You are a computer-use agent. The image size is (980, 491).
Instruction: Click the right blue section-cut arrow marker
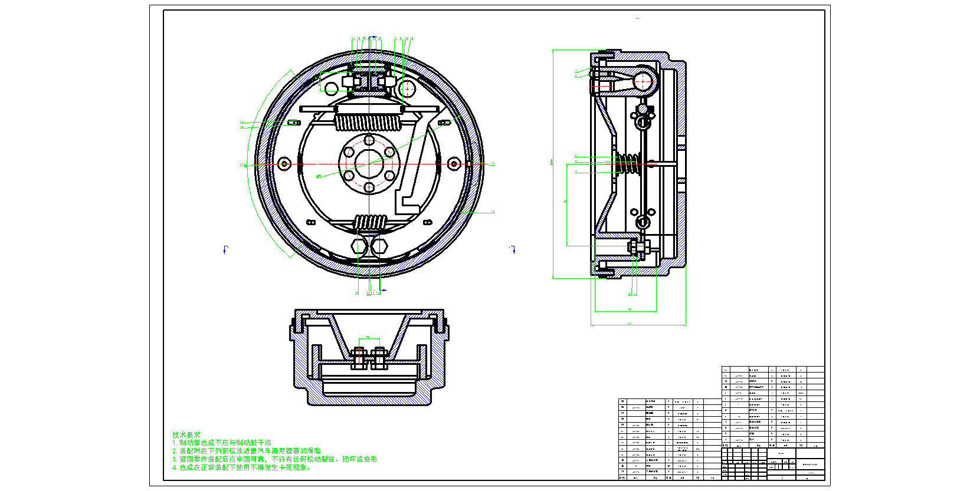(513, 250)
